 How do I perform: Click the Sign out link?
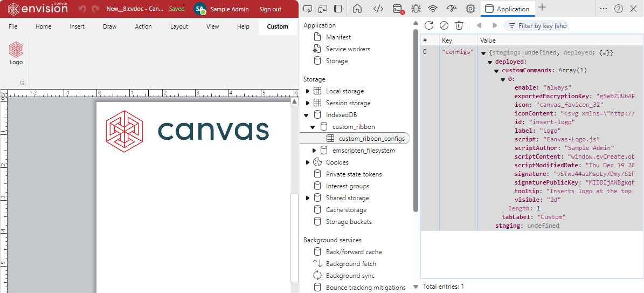click(x=270, y=9)
